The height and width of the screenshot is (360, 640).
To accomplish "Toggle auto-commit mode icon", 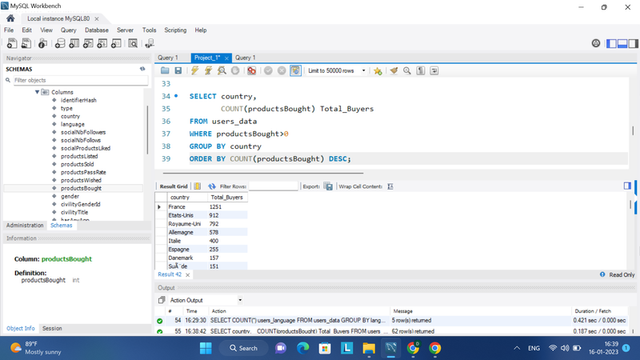I will (296, 71).
